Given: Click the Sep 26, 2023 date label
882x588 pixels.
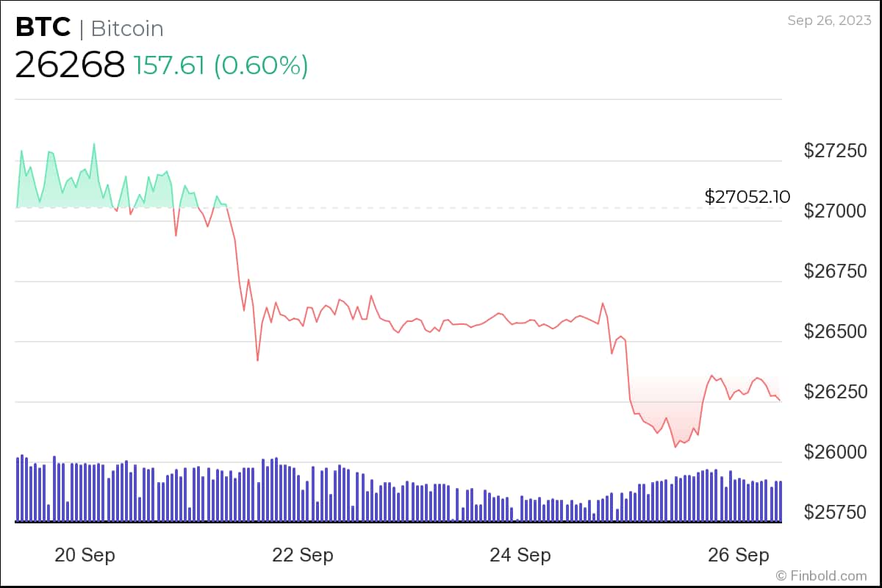Looking at the screenshot, I should [x=828, y=21].
